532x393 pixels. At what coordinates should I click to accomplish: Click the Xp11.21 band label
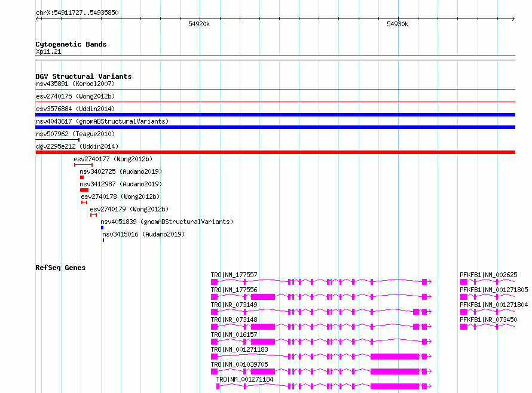[48, 51]
